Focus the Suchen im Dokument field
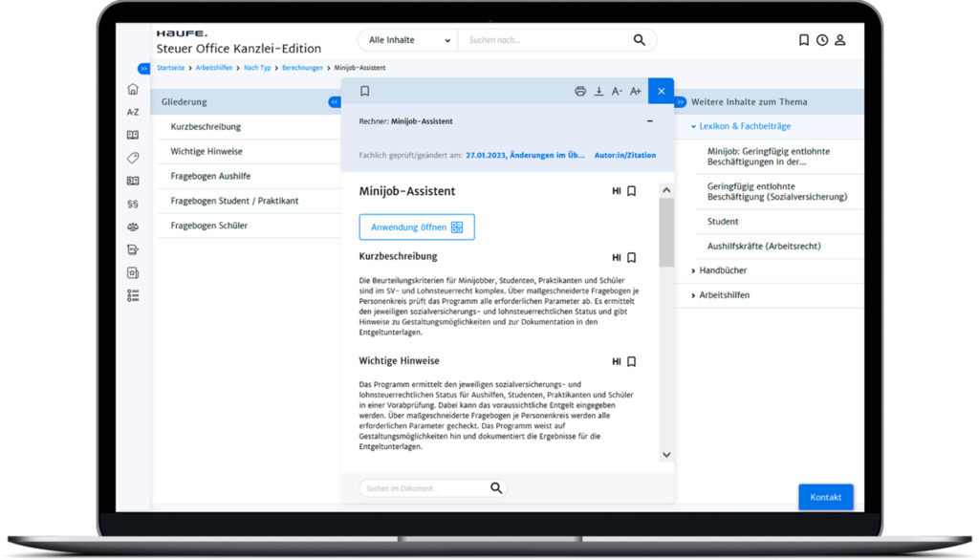 coord(424,488)
